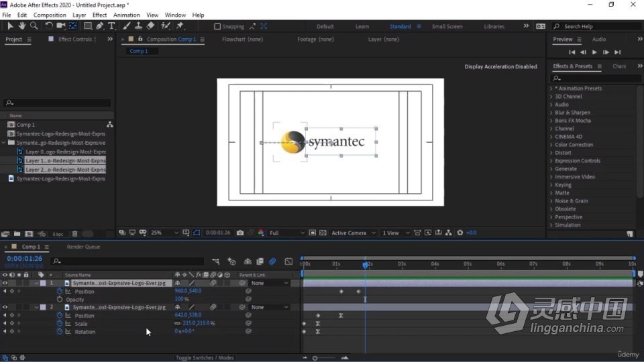Open the Effect menu
Screen dimensions: 644x362
99,15
